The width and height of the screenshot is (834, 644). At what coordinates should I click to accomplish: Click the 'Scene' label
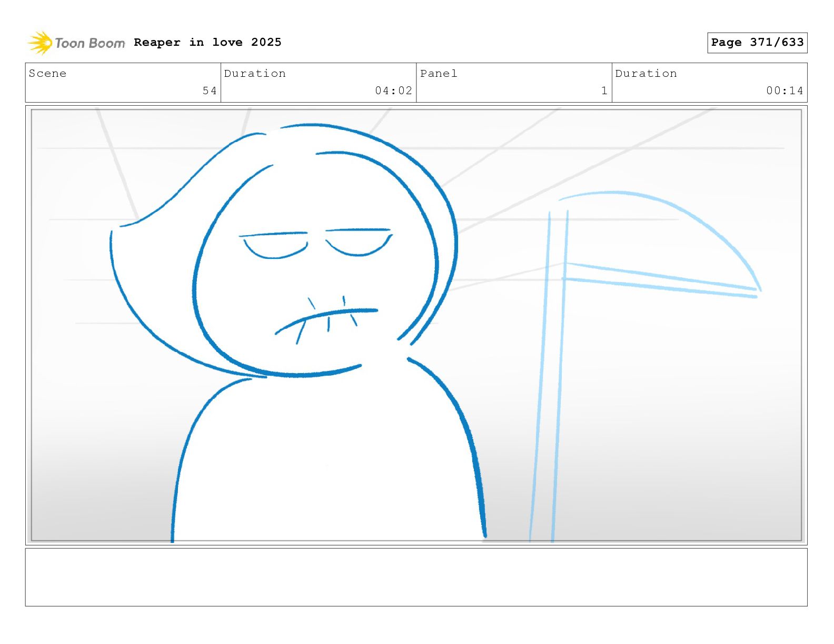47,74
